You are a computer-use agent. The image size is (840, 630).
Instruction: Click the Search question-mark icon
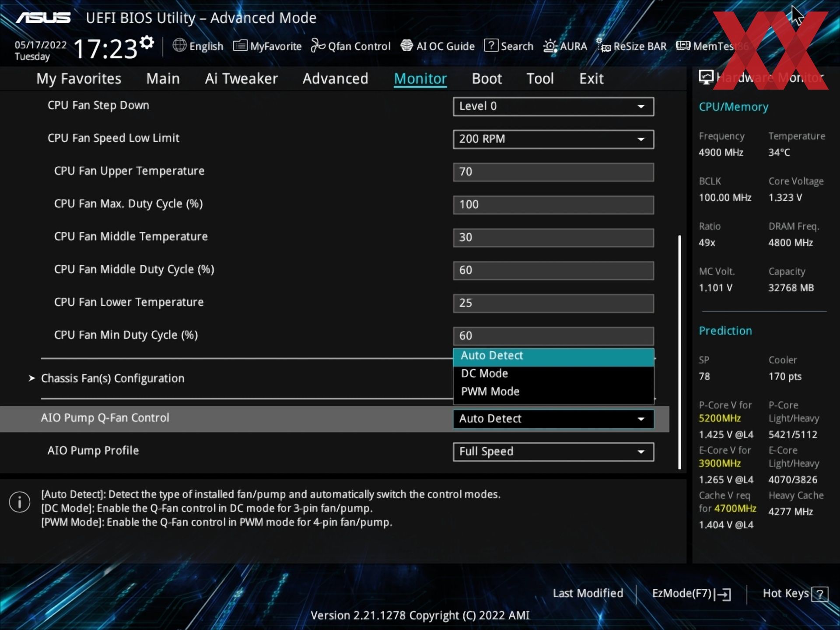pos(491,45)
